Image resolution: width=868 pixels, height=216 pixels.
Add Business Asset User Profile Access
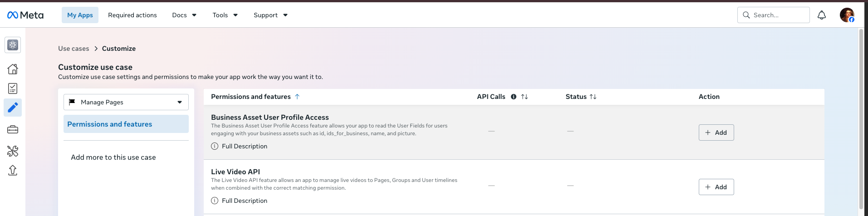pos(716,133)
